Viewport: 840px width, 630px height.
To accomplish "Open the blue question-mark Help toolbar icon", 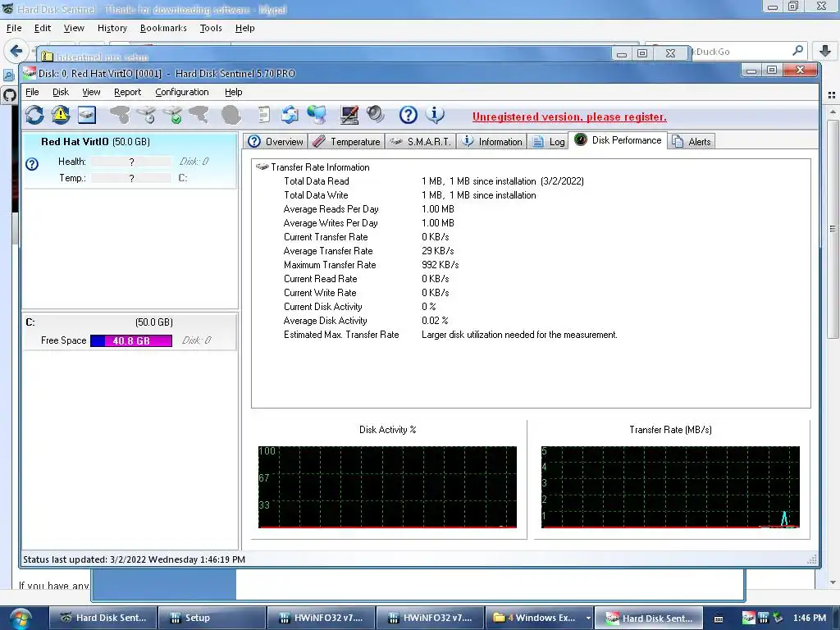I will [x=409, y=115].
